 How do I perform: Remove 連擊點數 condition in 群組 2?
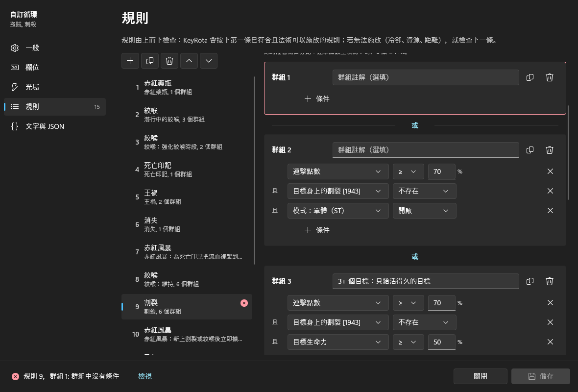[550, 171]
